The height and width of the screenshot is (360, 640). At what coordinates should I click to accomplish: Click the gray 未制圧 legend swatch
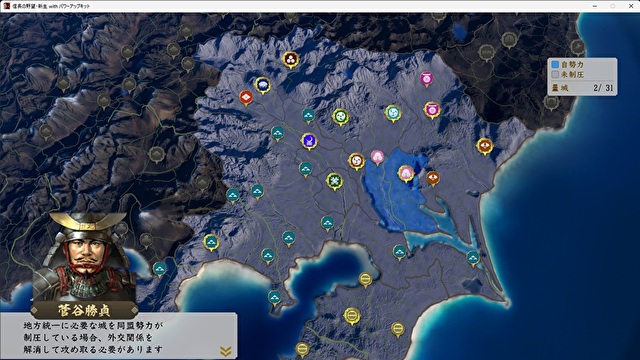[555, 75]
